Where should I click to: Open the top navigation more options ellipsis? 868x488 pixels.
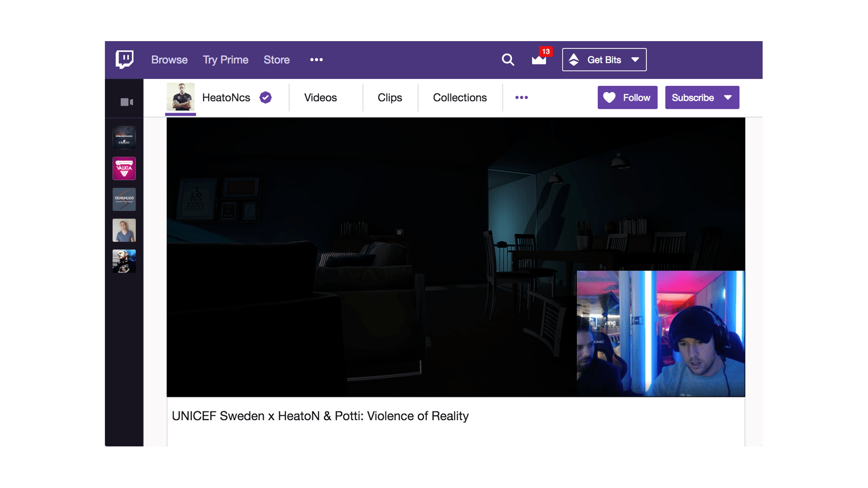[x=316, y=60]
